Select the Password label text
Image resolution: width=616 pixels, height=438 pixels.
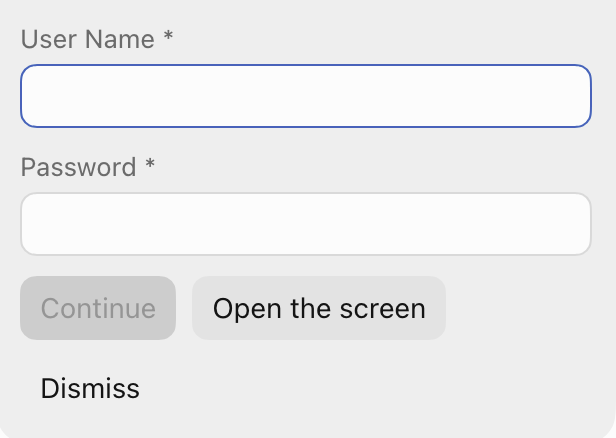pos(79,167)
